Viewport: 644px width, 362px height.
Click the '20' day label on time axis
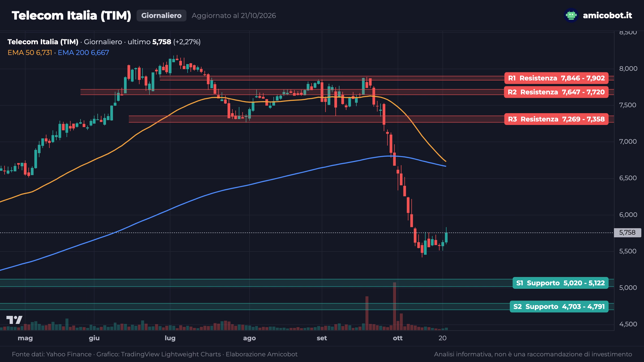(442, 338)
